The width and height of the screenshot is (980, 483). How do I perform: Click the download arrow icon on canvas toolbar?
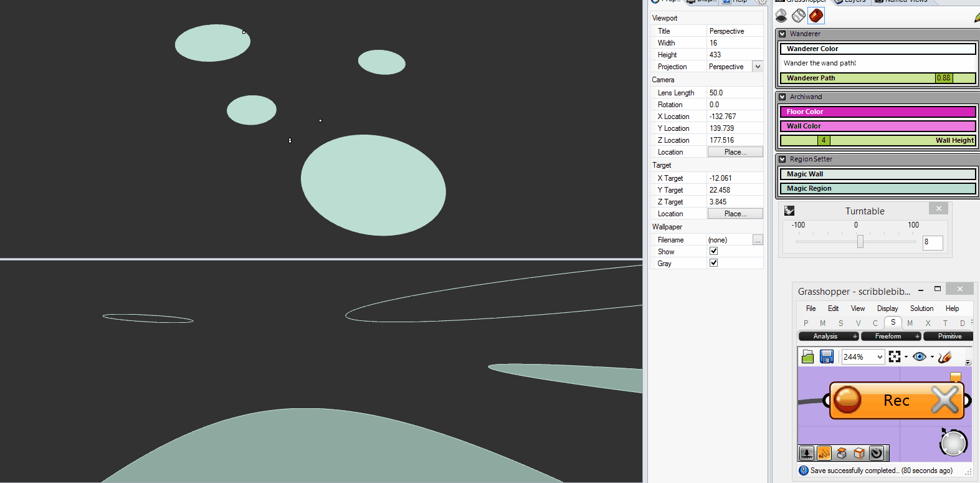pyautogui.click(x=806, y=453)
